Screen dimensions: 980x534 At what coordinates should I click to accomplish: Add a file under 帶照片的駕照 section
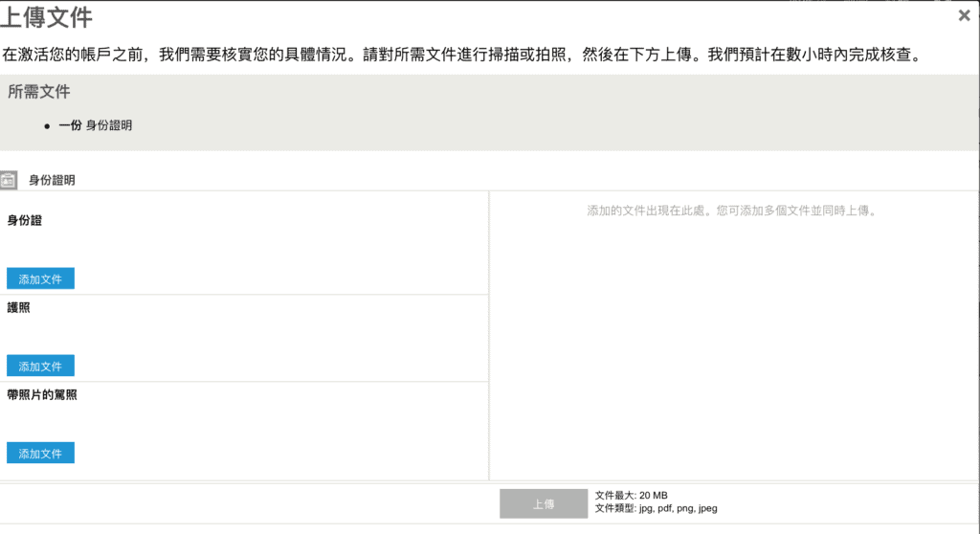coord(40,454)
